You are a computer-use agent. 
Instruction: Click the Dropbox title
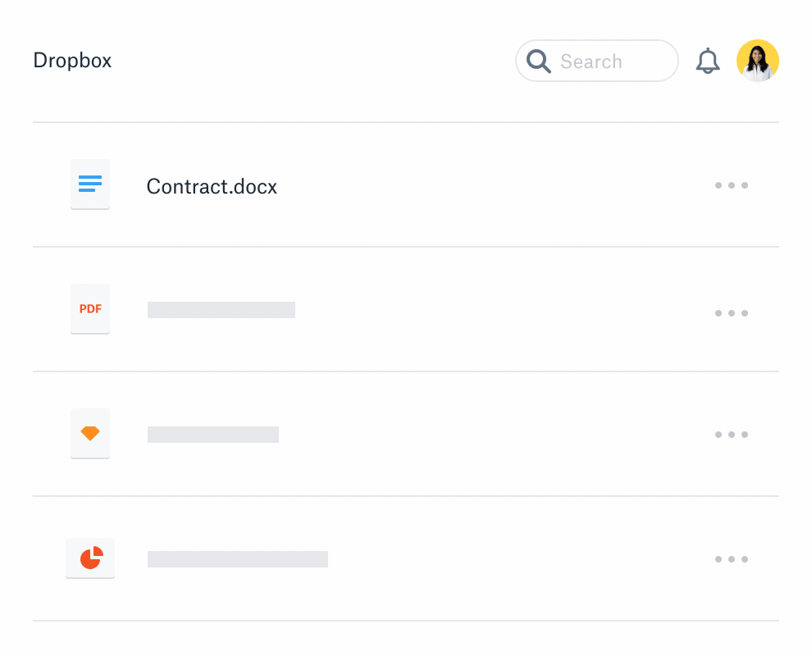point(72,61)
